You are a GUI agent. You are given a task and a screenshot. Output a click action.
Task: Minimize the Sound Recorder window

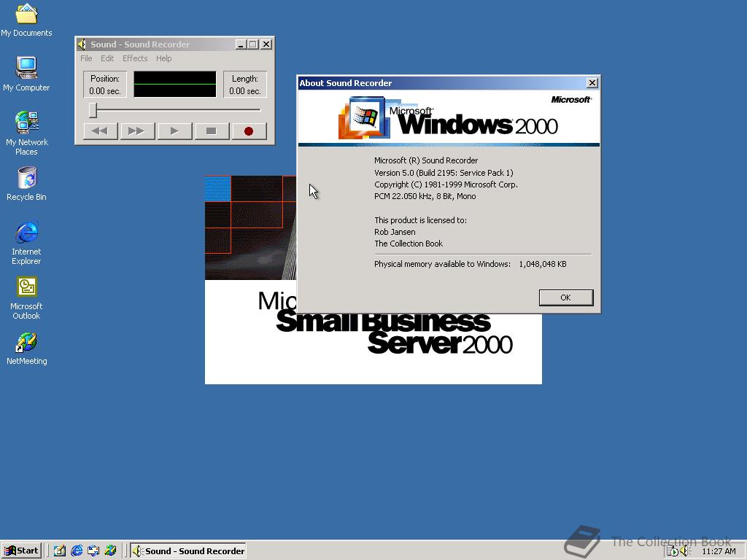click(x=241, y=44)
